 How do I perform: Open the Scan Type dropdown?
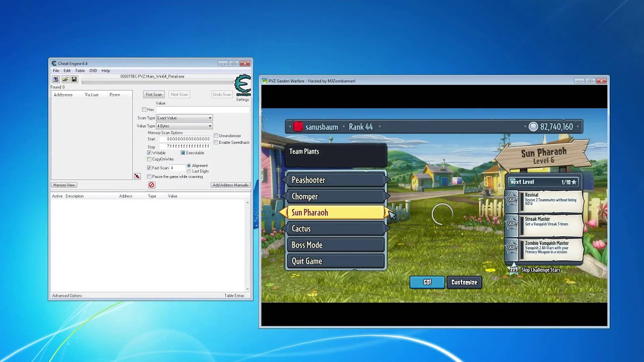(184, 118)
